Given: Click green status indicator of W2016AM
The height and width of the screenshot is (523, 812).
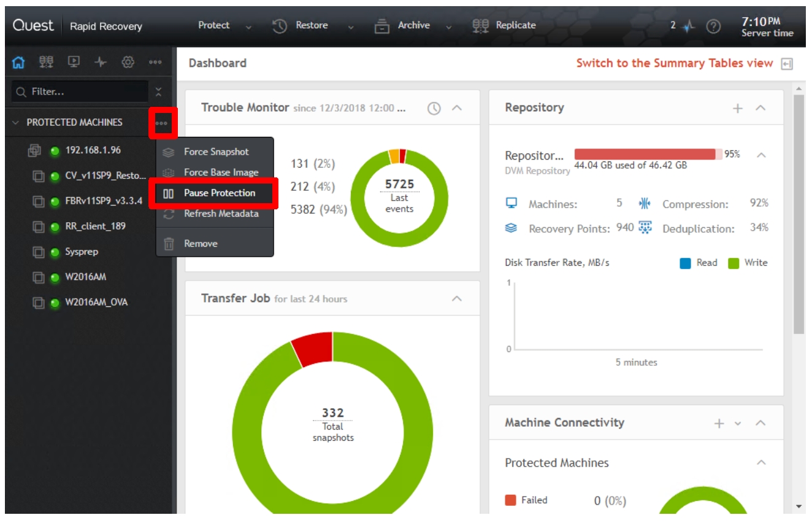Looking at the screenshot, I should tap(55, 277).
